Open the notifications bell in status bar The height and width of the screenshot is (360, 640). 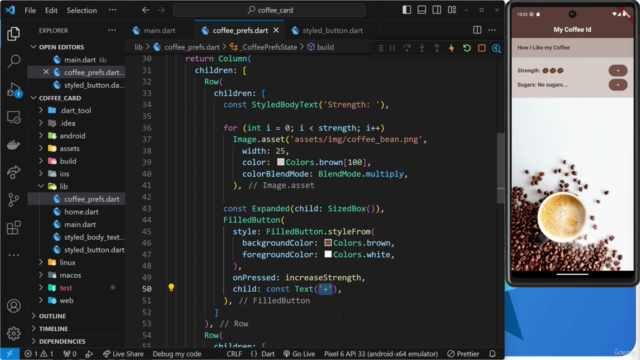tap(493, 353)
